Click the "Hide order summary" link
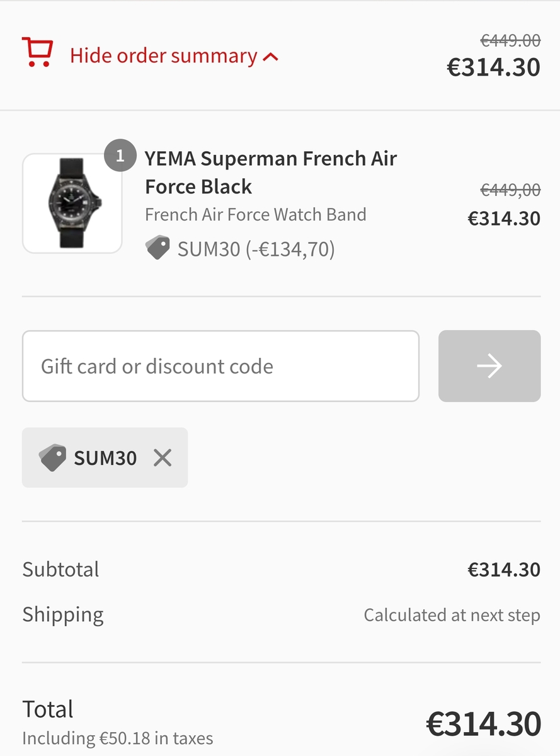Screen dimensions: 560x756 163,56
